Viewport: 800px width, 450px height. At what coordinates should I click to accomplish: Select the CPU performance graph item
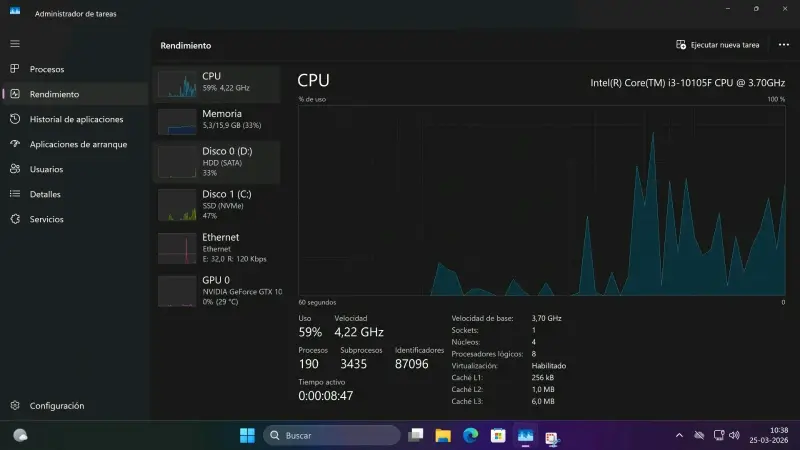[x=216, y=84]
